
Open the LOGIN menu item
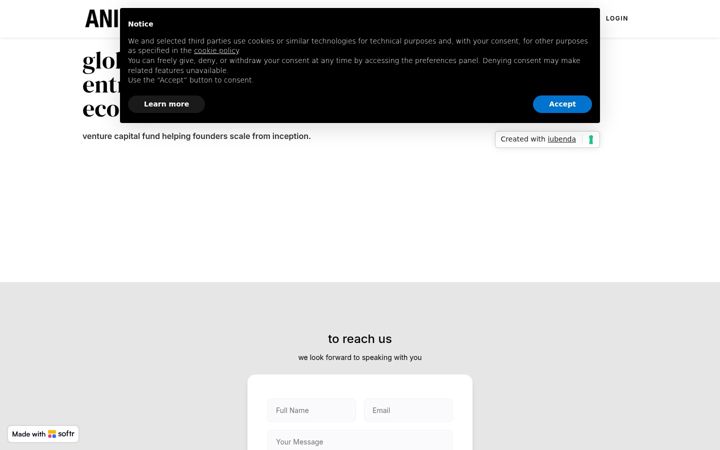click(x=617, y=18)
